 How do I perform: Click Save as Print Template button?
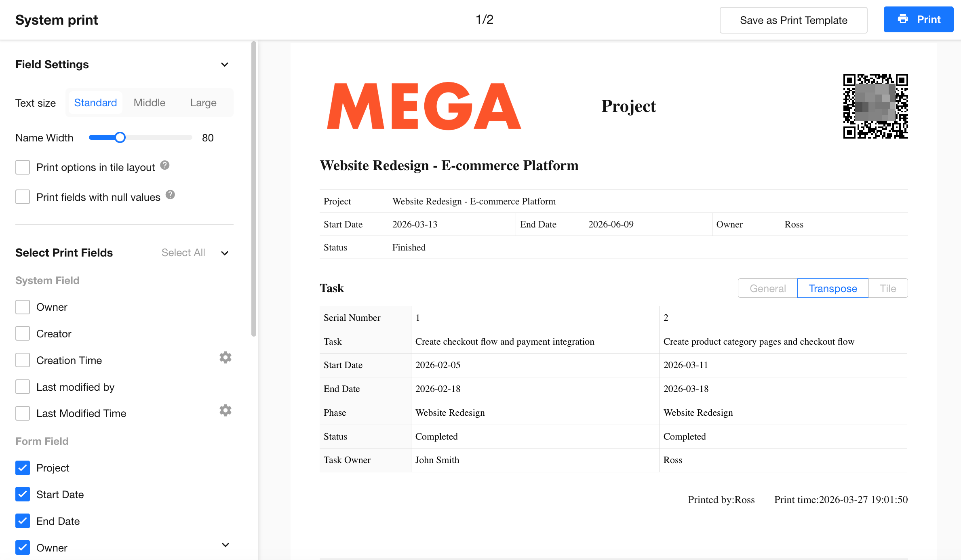[x=793, y=20]
